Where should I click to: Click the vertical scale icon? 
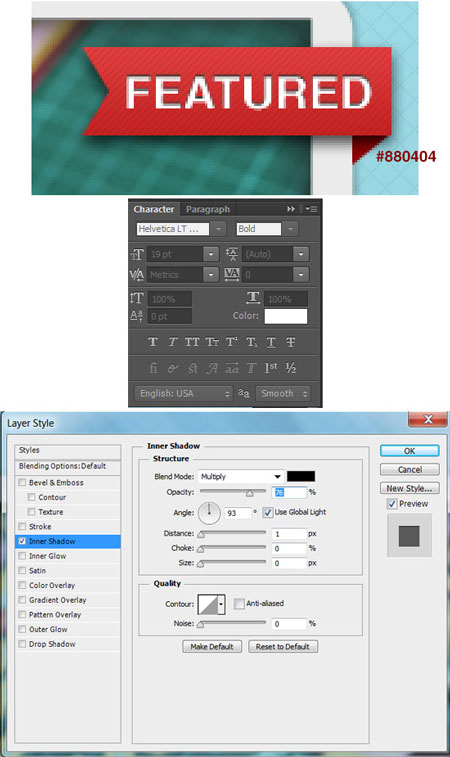coord(137,298)
